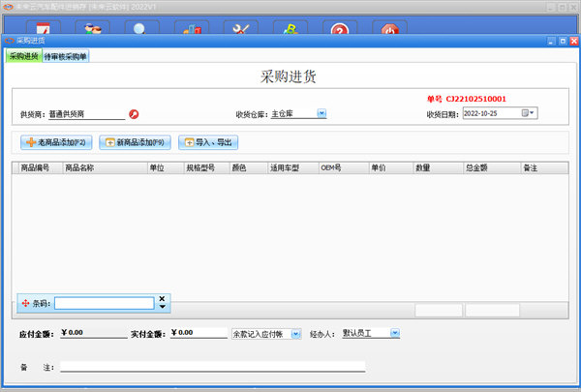Expand the 余款记入应付帐 dropdown
The width and height of the screenshot is (581, 392).
(295, 333)
